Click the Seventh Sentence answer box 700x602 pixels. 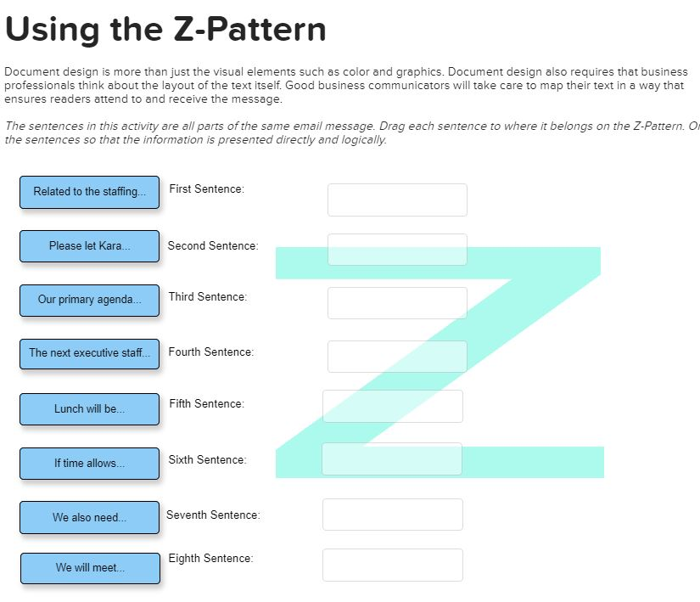pyautogui.click(x=392, y=514)
